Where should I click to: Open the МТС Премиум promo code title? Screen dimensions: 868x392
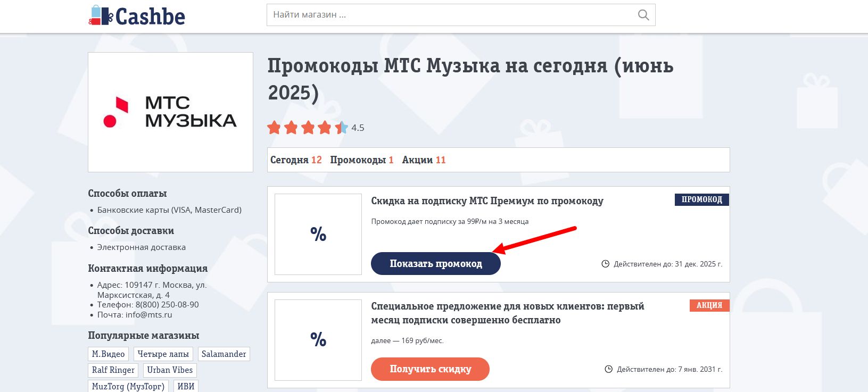(487, 201)
